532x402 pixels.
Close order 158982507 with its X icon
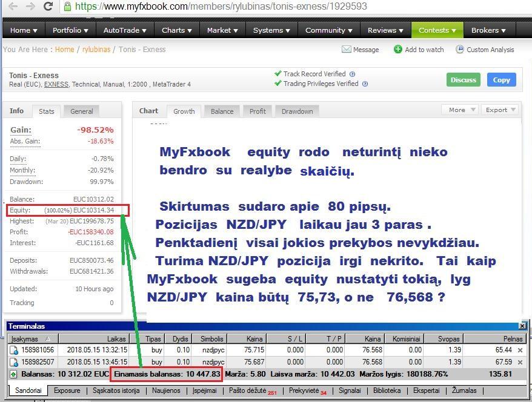click(x=520, y=362)
